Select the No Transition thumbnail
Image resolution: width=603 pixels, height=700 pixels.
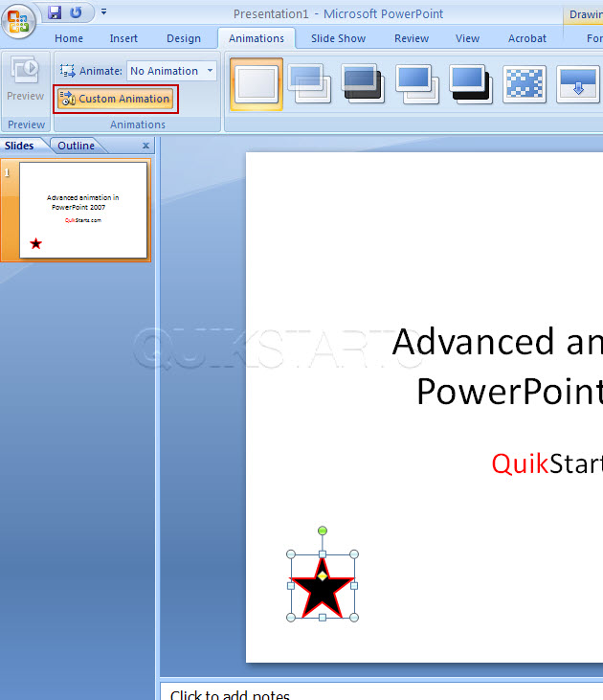[x=257, y=83]
